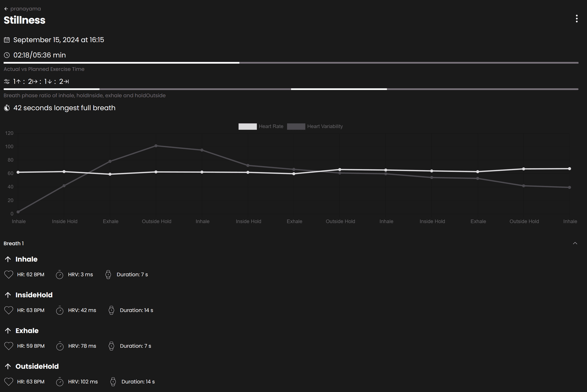Screen dimensions: 587x392
Task: Click the Breath phase ratio description caption
Action: (x=85, y=96)
